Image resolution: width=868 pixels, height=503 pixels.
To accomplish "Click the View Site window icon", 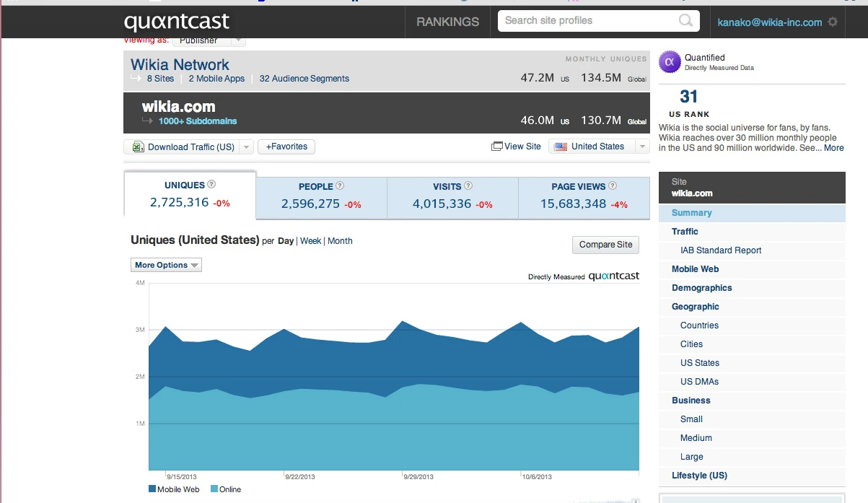I will coord(496,146).
